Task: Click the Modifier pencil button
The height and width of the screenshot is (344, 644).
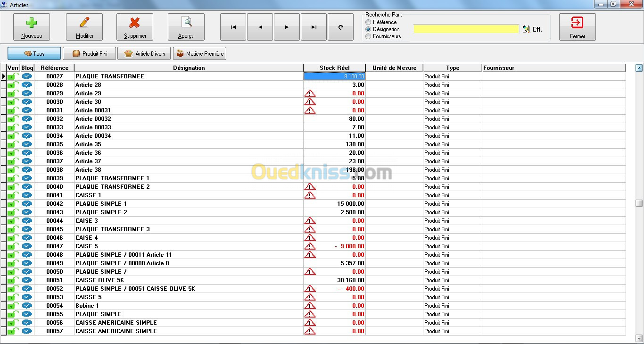Action: tap(84, 27)
